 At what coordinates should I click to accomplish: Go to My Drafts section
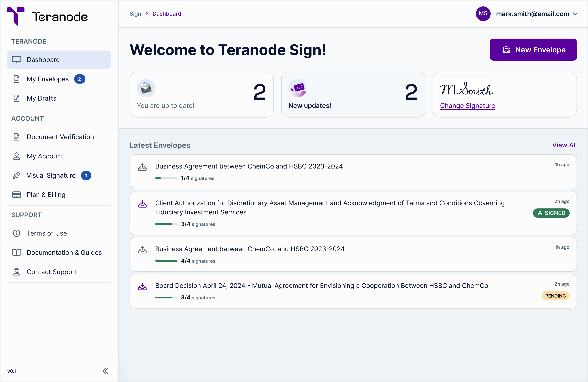tap(41, 98)
